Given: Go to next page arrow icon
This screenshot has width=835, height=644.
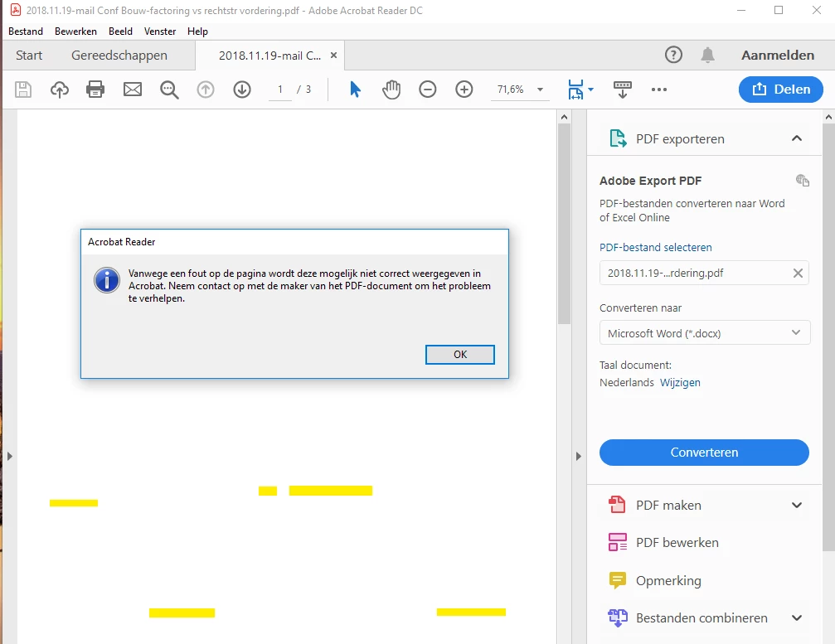Looking at the screenshot, I should 242,90.
